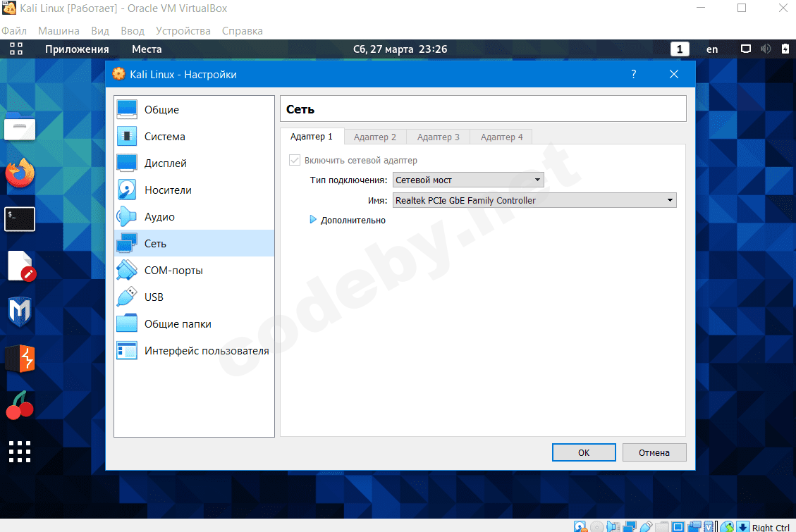Viewport: 796px width, 532px height.
Task: Launch Burp Suite from the dock
Action: [20, 359]
